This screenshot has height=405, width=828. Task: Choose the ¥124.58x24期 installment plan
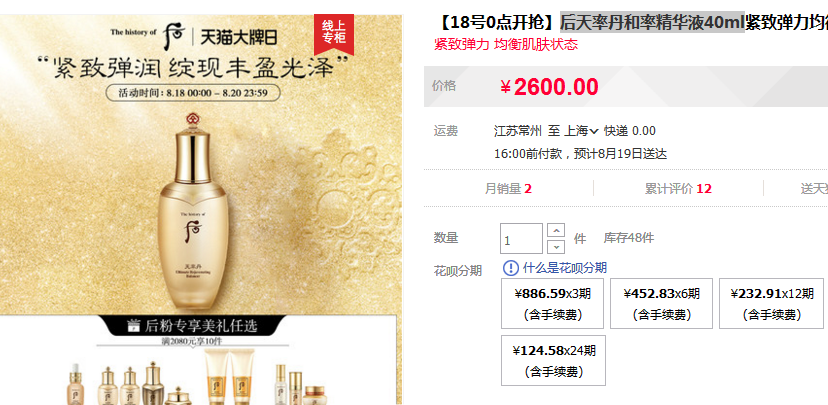coord(553,361)
